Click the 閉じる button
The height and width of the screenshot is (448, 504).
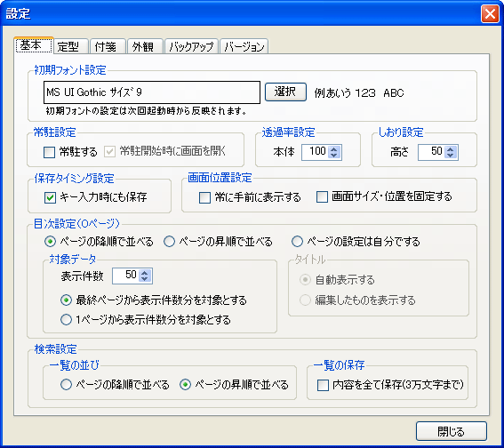click(451, 431)
